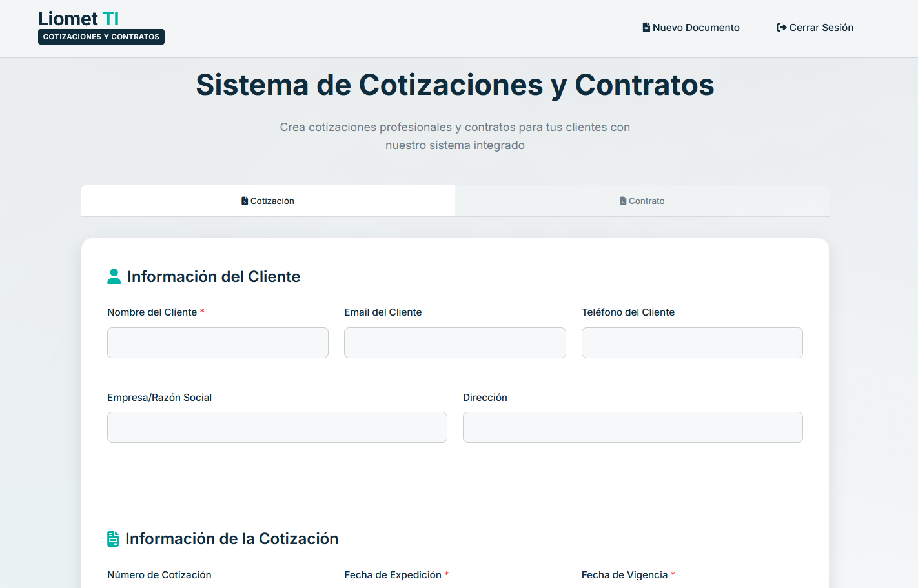Click the logout icon next to Cerrar Sesión
918x588 pixels.
(780, 26)
